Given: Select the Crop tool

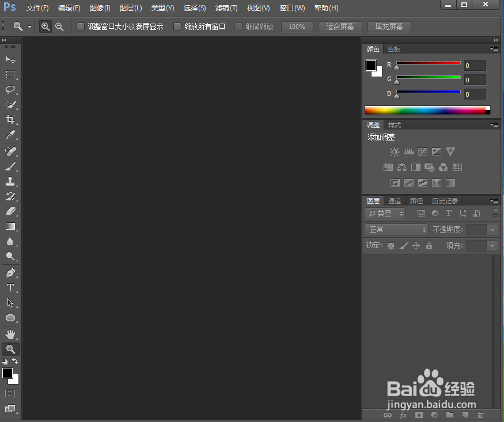Looking at the screenshot, I should (x=10, y=120).
